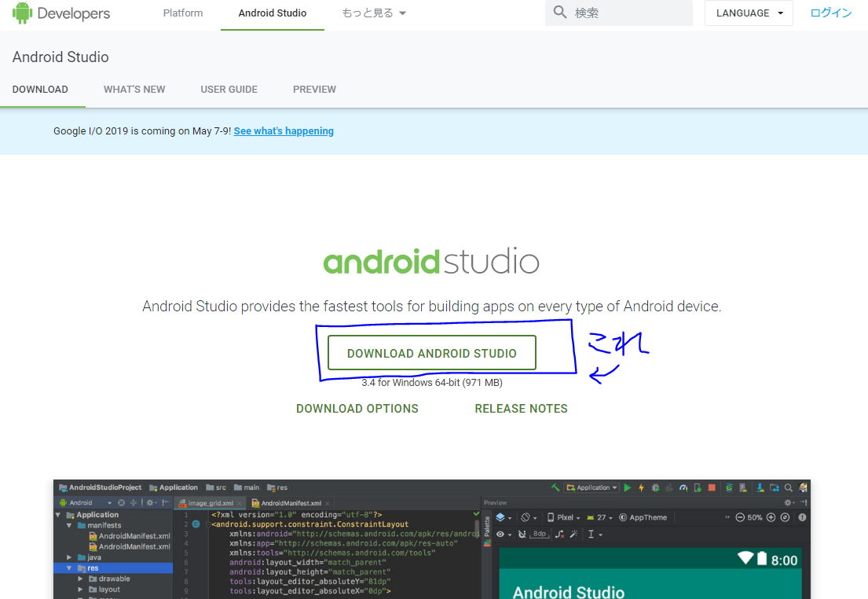This screenshot has width=868, height=599.
Task: Open the design surface layers dropdown
Action: tap(504, 517)
